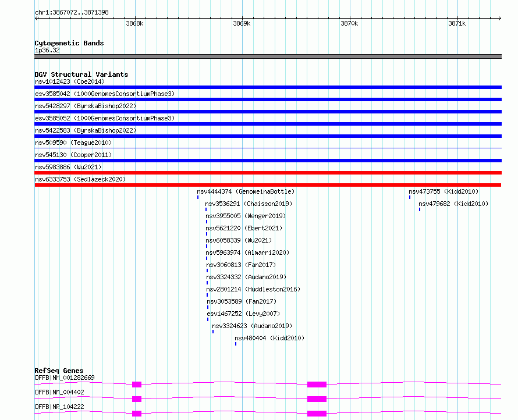Click the Cytogenetic Bands track title

point(69,43)
